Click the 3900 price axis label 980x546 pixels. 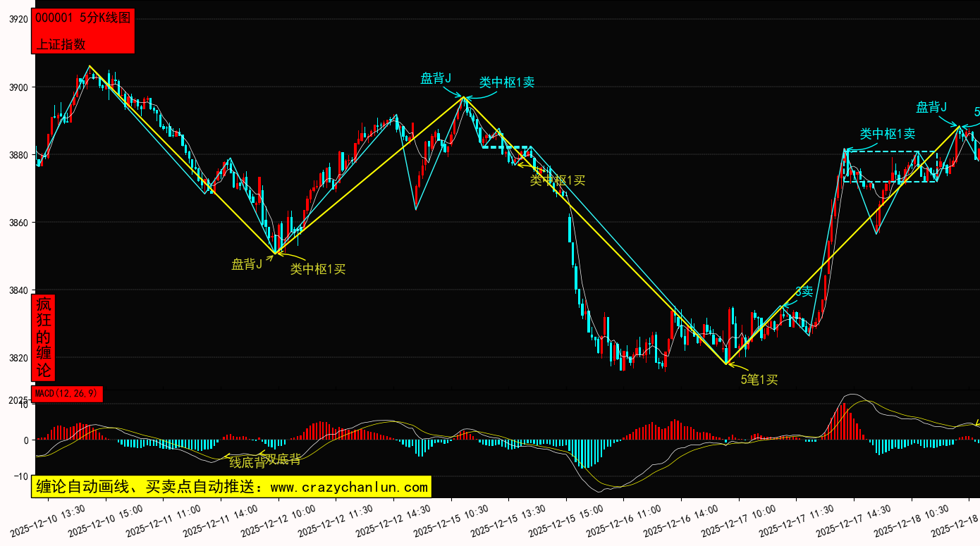click(x=18, y=87)
